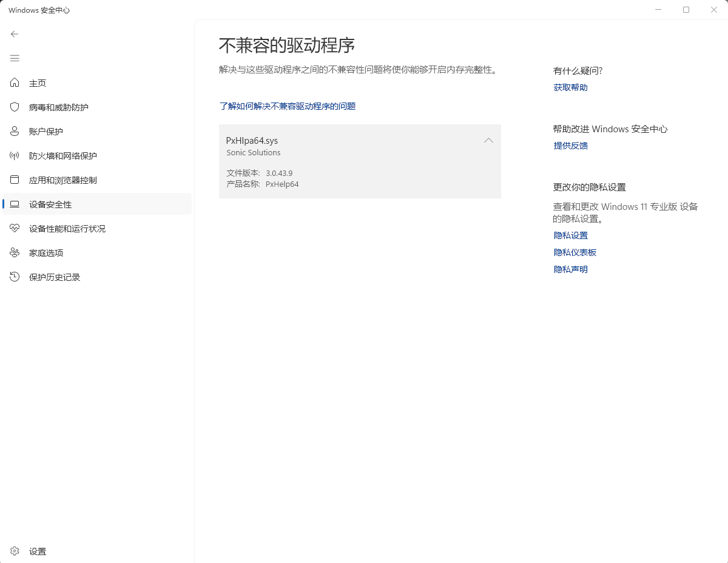This screenshot has width=728, height=563.
Task: Open 应用和浏览器控制 page
Action: tap(97, 180)
